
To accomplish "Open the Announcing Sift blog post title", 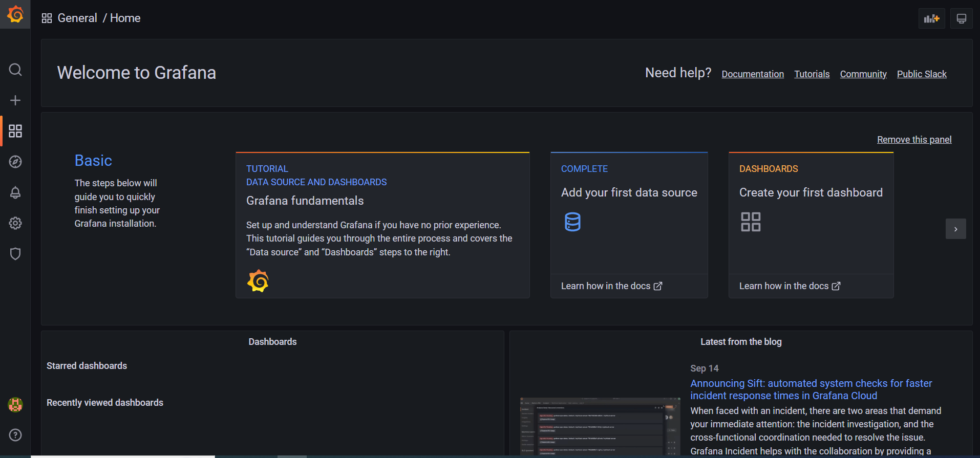I will point(811,389).
